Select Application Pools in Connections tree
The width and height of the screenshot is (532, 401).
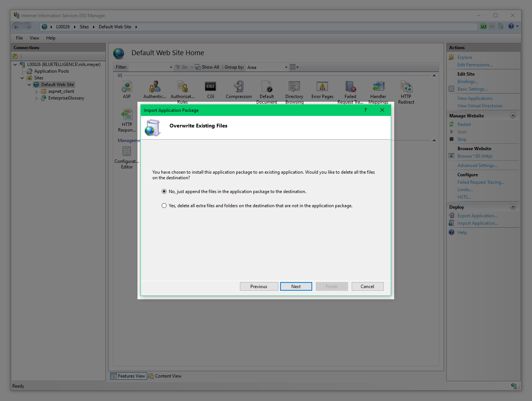[x=51, y=71]
